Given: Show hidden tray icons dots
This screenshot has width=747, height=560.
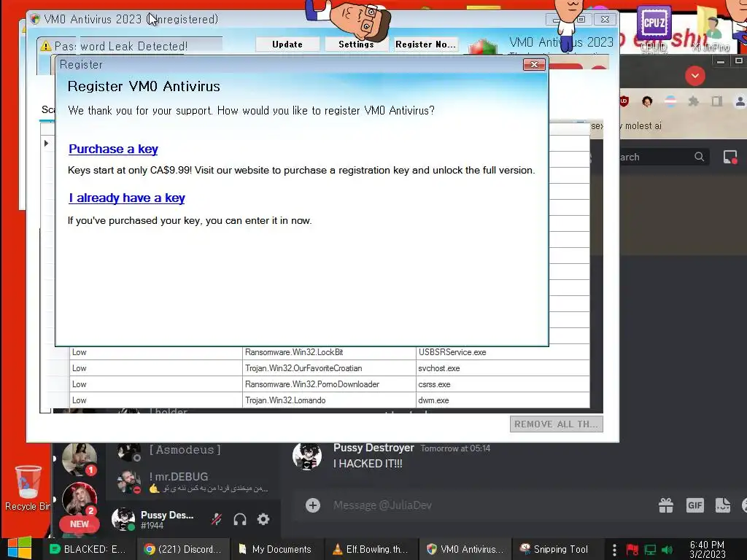Looking at the screenshot, I should click(614, 550).
